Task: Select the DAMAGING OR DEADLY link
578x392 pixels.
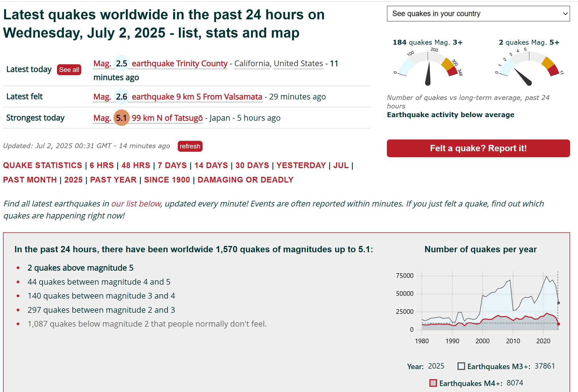Action: (x=245, y=180)
